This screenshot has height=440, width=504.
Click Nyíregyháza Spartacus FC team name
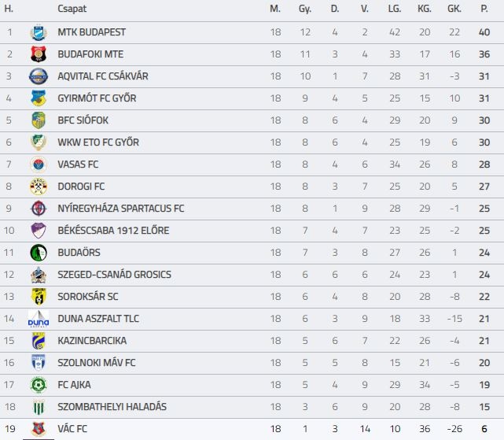[x=121, y=209]
